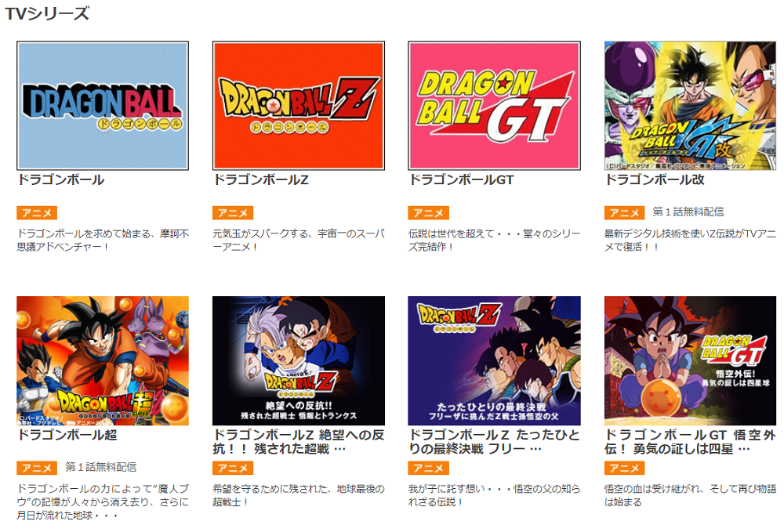Click the TVシリーズ section heading
The height and width of the screenshot is (532, 784).
tap(47, 13)
